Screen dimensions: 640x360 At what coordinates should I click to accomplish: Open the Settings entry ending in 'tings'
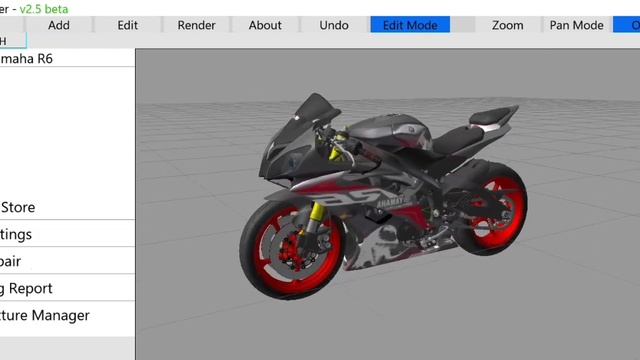pos(67,234)
